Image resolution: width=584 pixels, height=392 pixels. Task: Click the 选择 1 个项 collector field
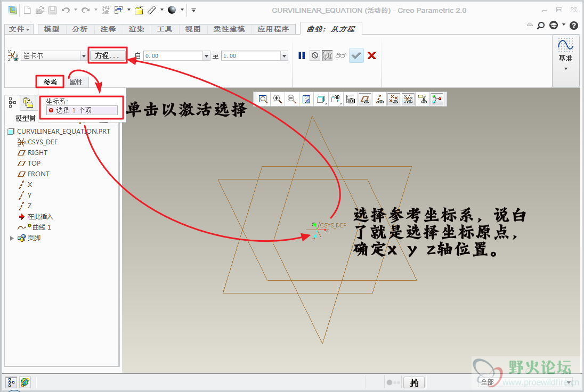click(x=82, y=110)
